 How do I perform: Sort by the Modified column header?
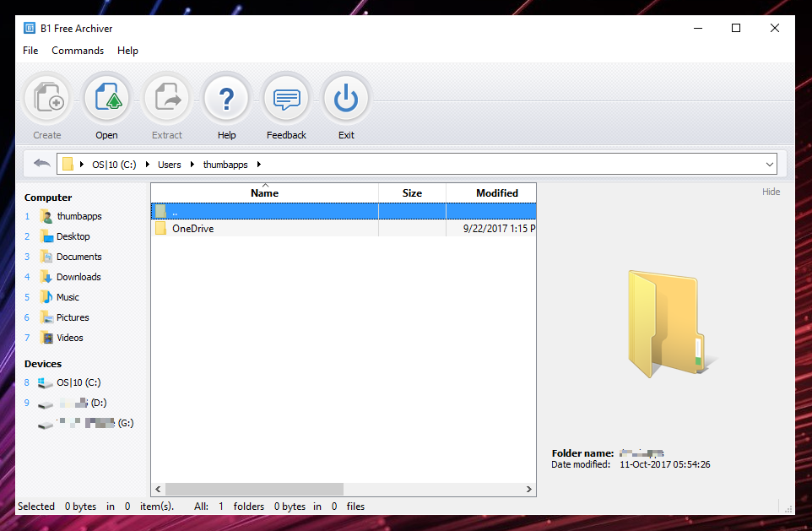pos(491,192)
